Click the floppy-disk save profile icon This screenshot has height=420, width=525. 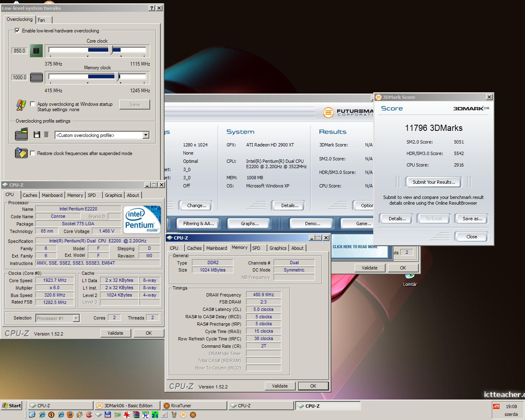37,135
